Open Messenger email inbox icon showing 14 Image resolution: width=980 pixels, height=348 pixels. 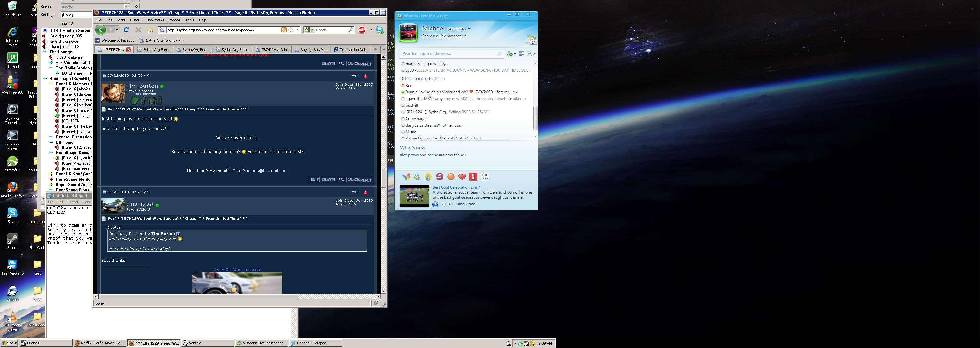[531, 40]
